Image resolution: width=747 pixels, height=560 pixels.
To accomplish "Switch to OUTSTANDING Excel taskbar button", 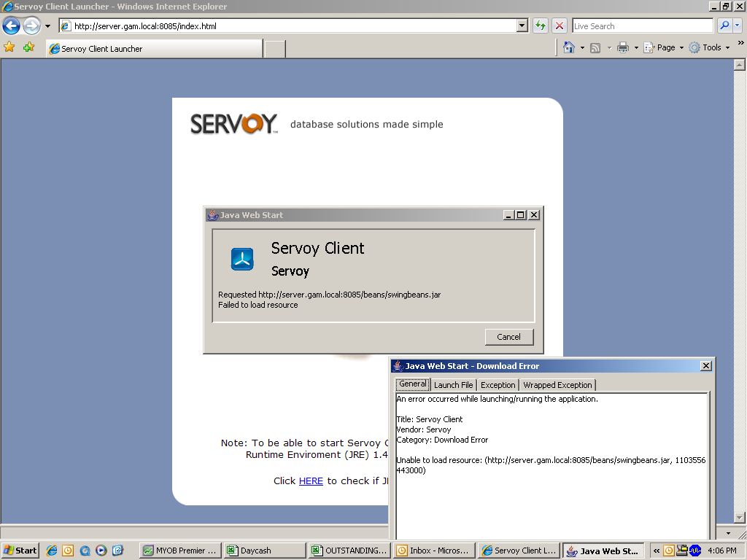I will coord(349,551).
